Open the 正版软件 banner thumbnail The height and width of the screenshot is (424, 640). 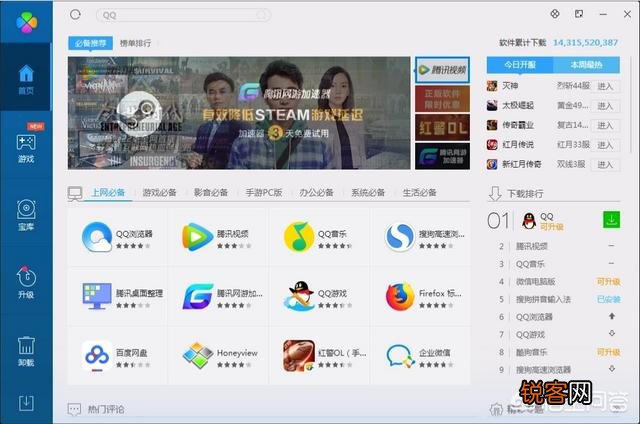pos(442,99)
